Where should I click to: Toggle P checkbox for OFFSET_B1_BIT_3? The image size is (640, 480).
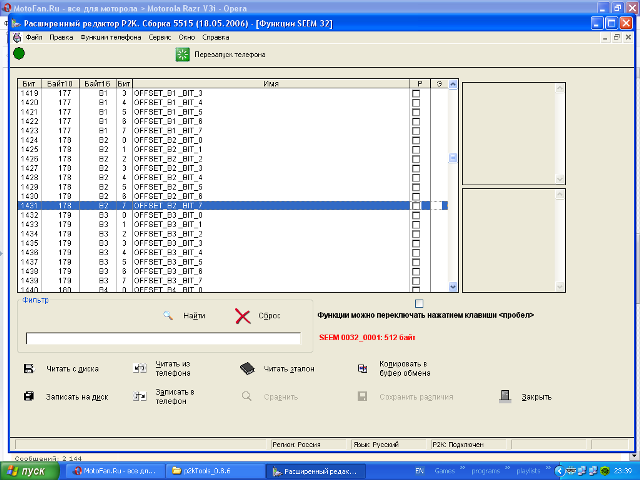[416, 93]
